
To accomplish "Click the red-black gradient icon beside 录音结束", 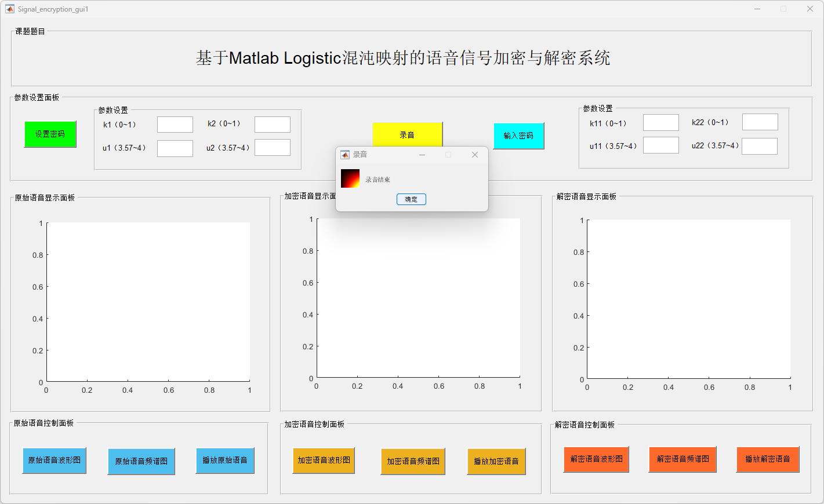I will point(350,178).
